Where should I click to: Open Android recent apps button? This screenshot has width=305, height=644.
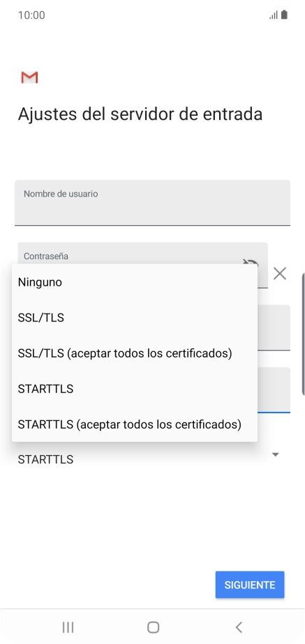68,627
